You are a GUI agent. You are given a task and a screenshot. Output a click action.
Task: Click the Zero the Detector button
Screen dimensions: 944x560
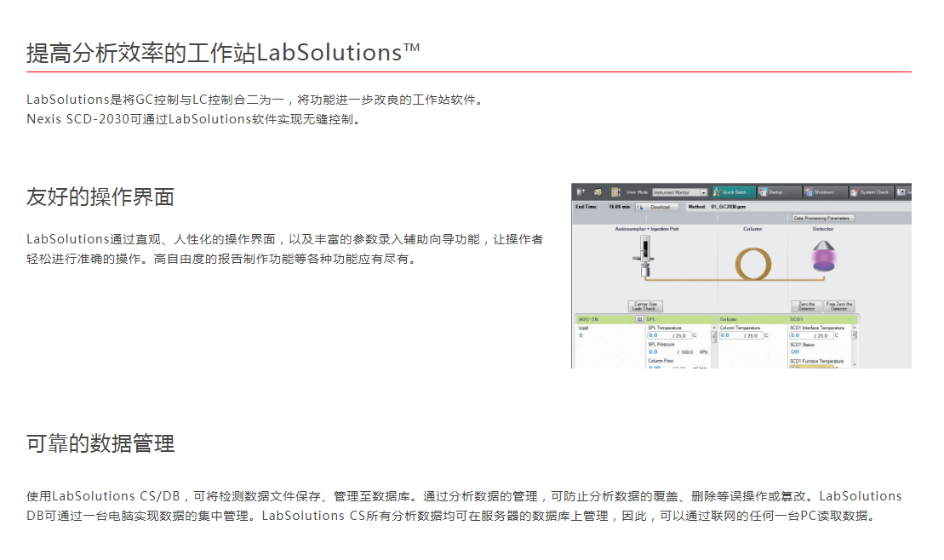(x=807, y=306)
